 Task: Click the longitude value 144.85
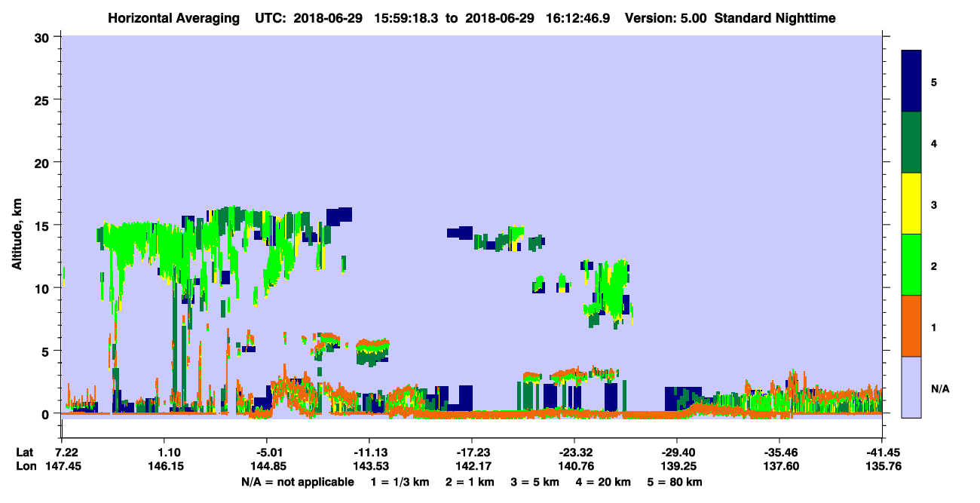(267, 466)
